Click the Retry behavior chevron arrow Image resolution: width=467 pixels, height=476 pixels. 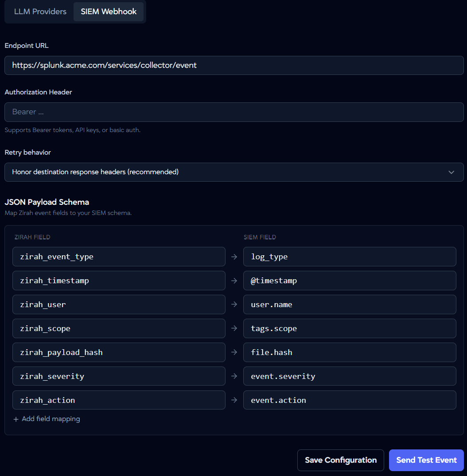pos(451,172)
